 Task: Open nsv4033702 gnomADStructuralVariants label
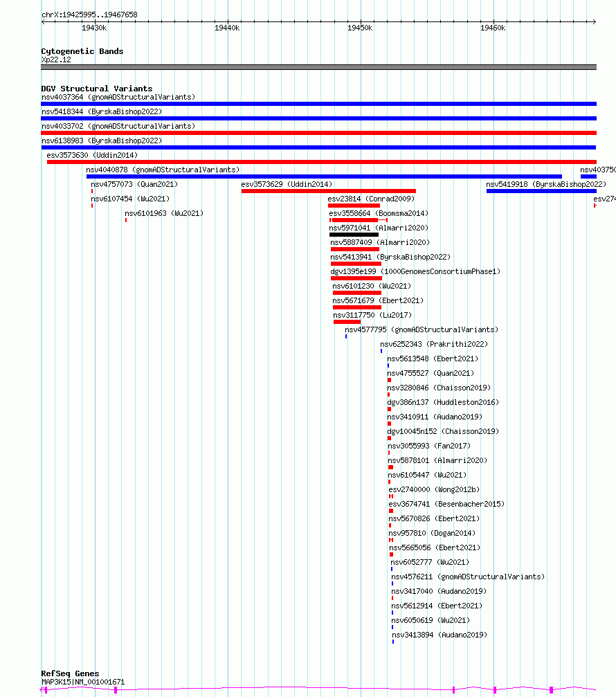click(118, 126)
